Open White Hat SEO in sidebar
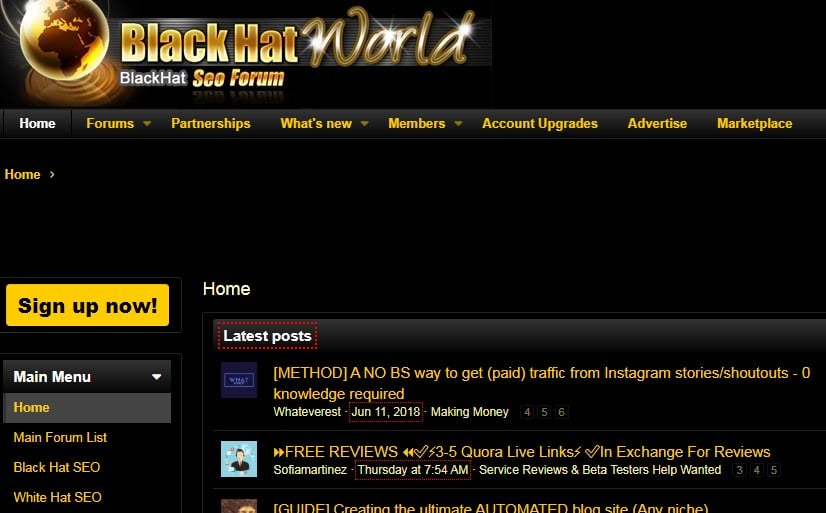 [57, 497]
